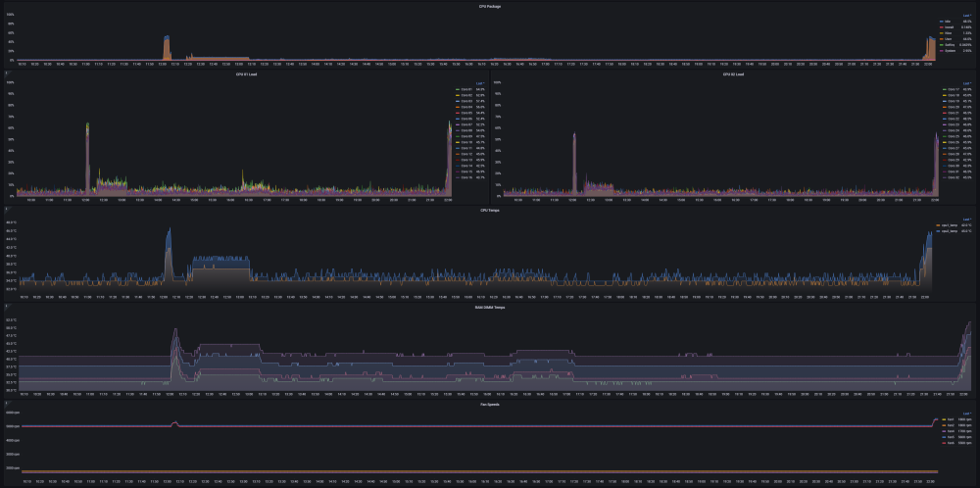Toggle the Nice series label
Screen dimensions: 980x488
948,33
